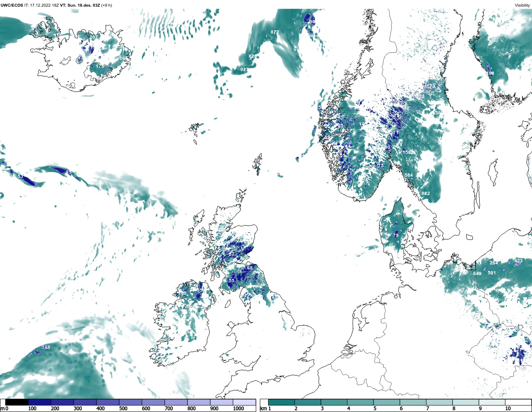The width and height of the screenshot is (532, 412).
Task: Click the "584" value on the map
Action: pyautogui.click(x=409, y=175)
